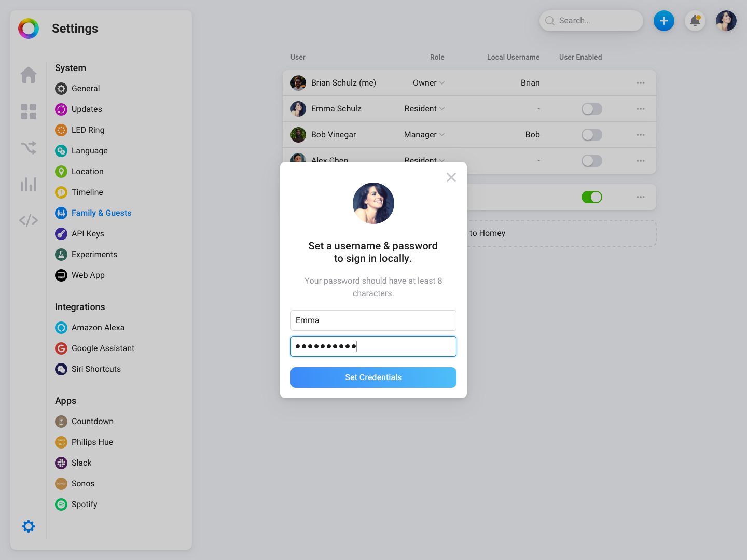
Task: Click the Emma username input field
Action: click(374, 320)
